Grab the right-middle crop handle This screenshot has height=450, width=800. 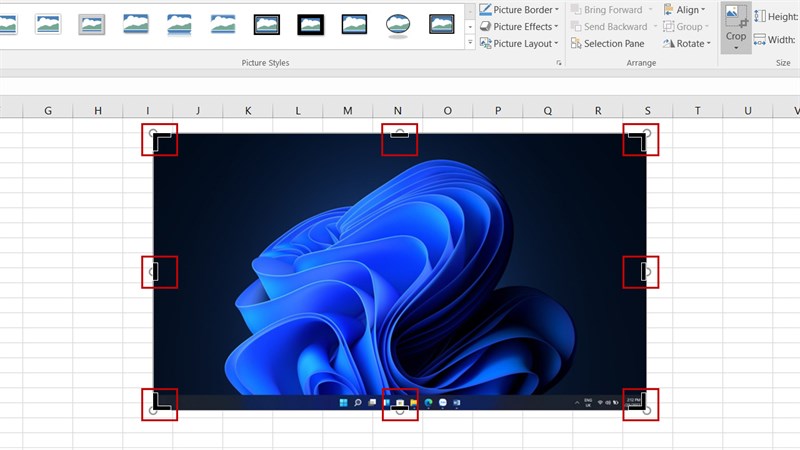tap(645, 272)
